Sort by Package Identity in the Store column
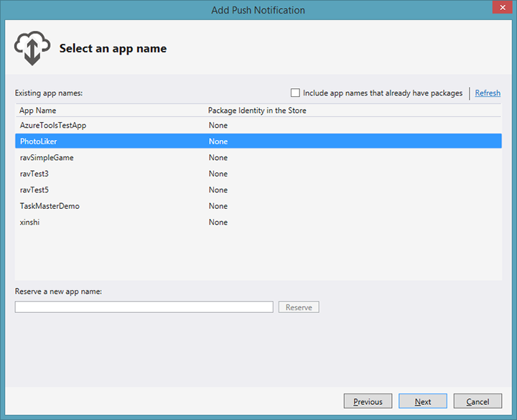 tap(257, 111)
